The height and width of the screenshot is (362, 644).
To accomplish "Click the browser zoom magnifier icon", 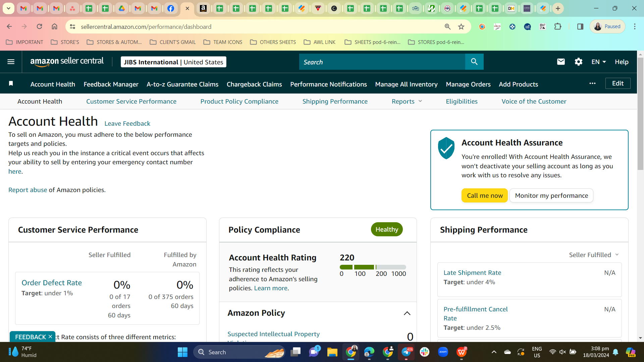I will (447, 26).
